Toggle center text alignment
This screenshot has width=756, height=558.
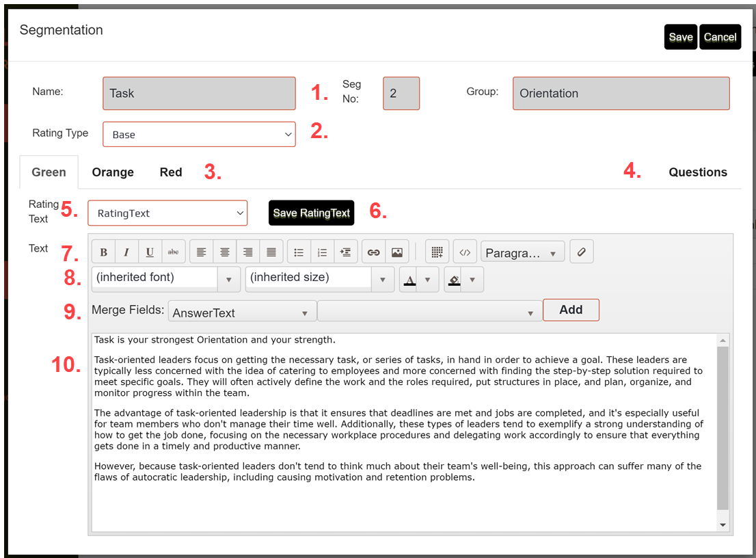pyautogui.click(x=225, y=252)
